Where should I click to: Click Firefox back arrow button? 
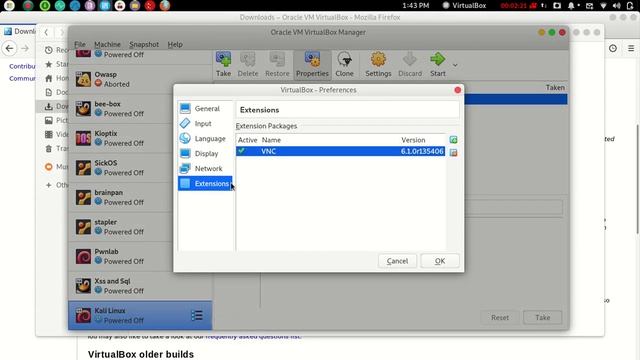click(x=10, y=48)
